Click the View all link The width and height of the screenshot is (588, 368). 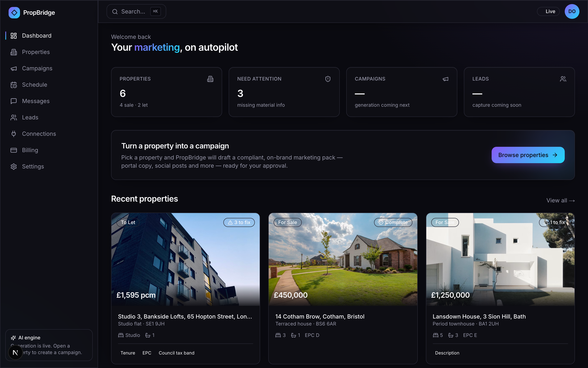coord(560,201)
